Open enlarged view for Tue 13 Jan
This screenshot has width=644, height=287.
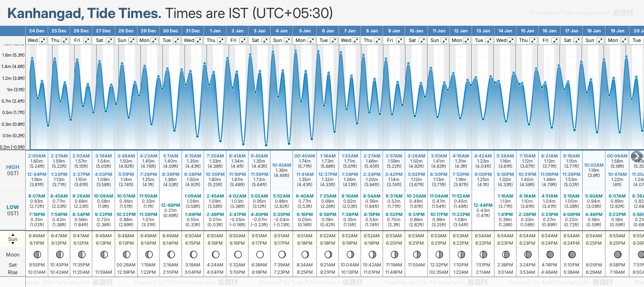click(x=489, y=40)
